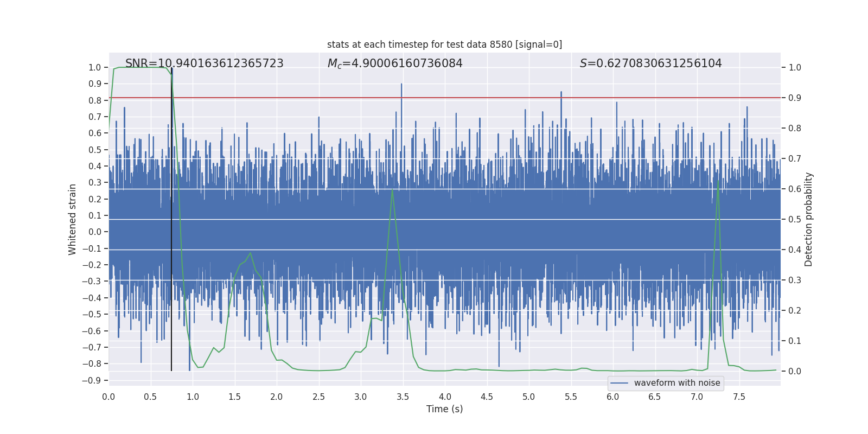Screen dimensions: 868x434
Task: Click the plot title mentioning test data 8580
Action: 444,44
